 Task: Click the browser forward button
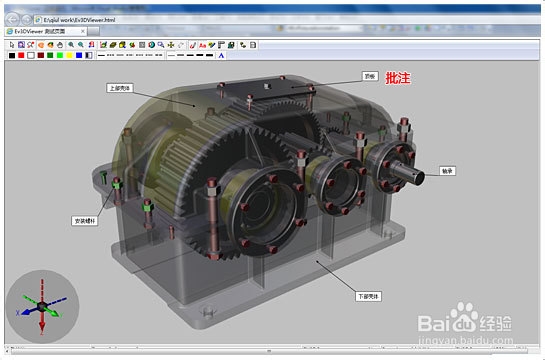click(26, 19)
